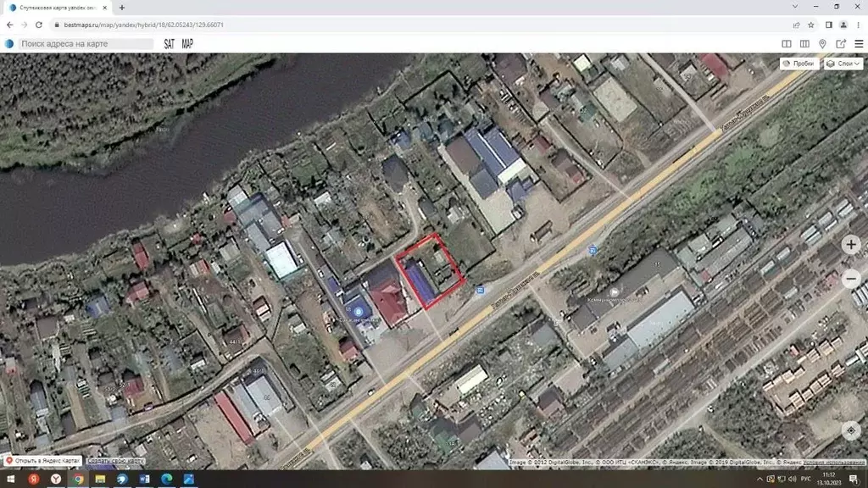This screenshot has width=868, height=488.
Task: Click the two-pane split map view icon
Action: point(787,44)
